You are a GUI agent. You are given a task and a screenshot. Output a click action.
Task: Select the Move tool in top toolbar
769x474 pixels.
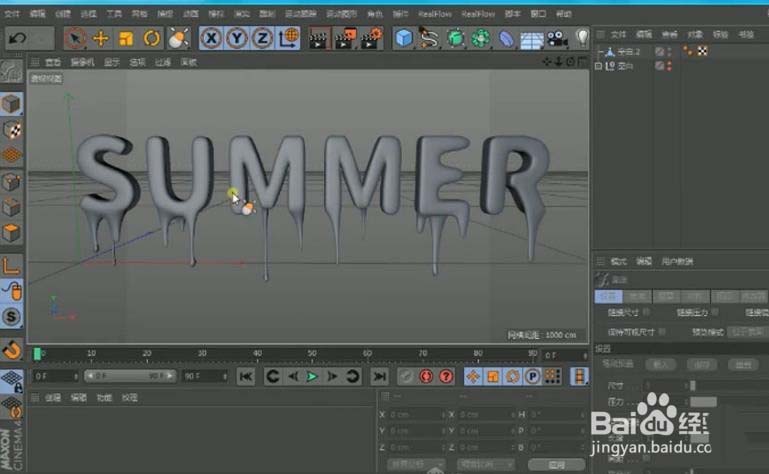coord(101,38)
